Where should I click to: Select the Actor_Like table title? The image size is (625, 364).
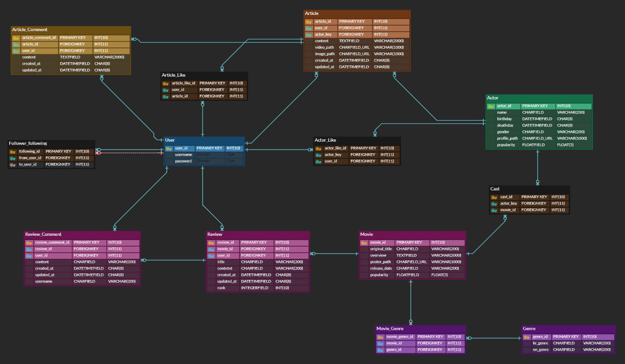325,140
